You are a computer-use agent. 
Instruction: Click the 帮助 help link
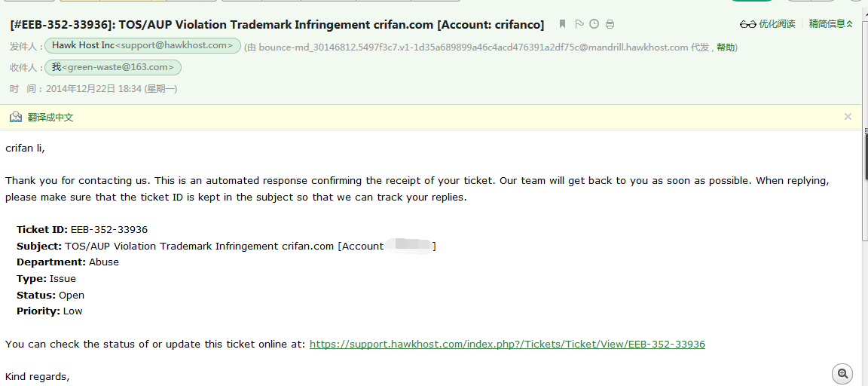725,47
